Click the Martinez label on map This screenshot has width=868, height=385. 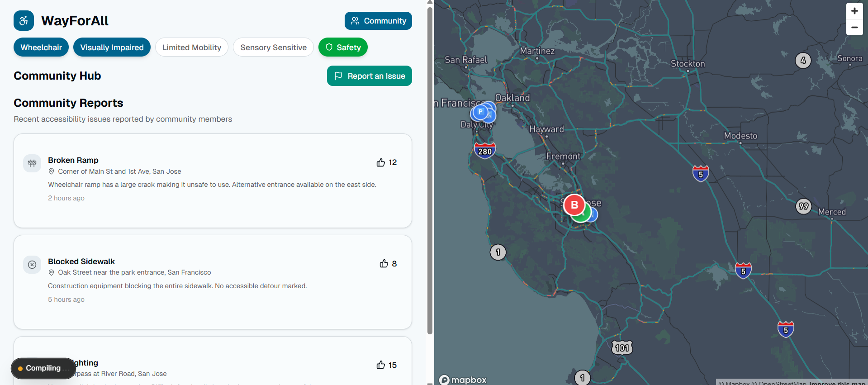[x=537, y=51]
